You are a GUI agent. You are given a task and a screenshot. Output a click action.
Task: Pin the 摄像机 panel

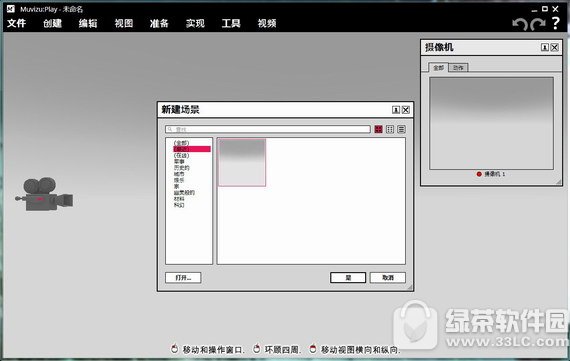(x=545, y=47)
